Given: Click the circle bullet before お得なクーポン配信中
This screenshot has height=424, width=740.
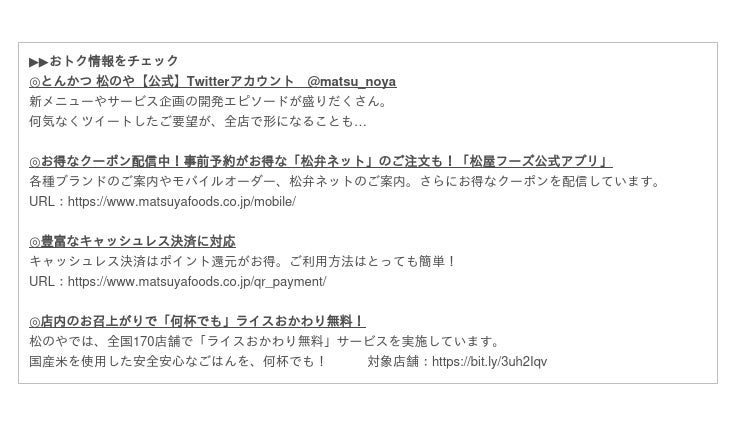Looking at the screenshot, I should coord(35,162).
